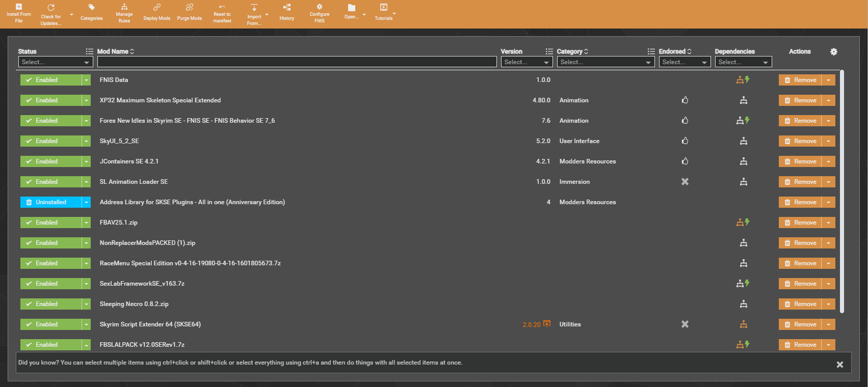
Task: Click Uninstalled status of Address Library mod
Action: pyautogui.click(x=51, y=202)
